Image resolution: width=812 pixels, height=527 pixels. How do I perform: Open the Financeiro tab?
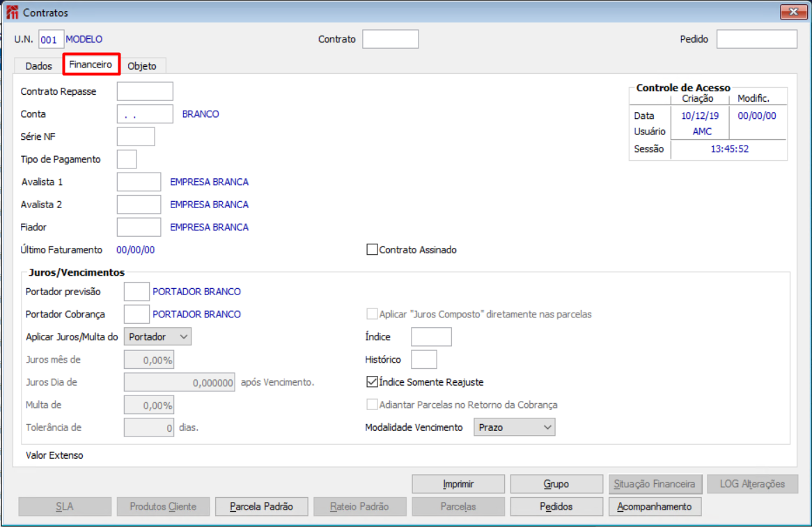pyautogui.click(x=91, y=64)
